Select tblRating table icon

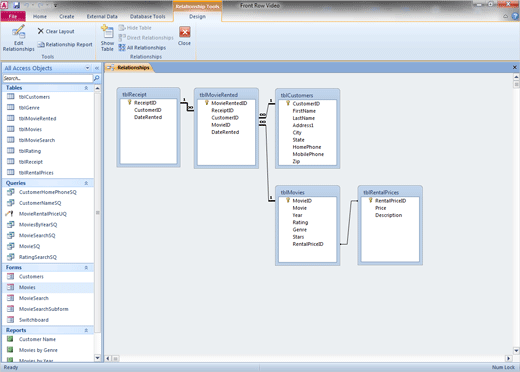coord(11,151)
